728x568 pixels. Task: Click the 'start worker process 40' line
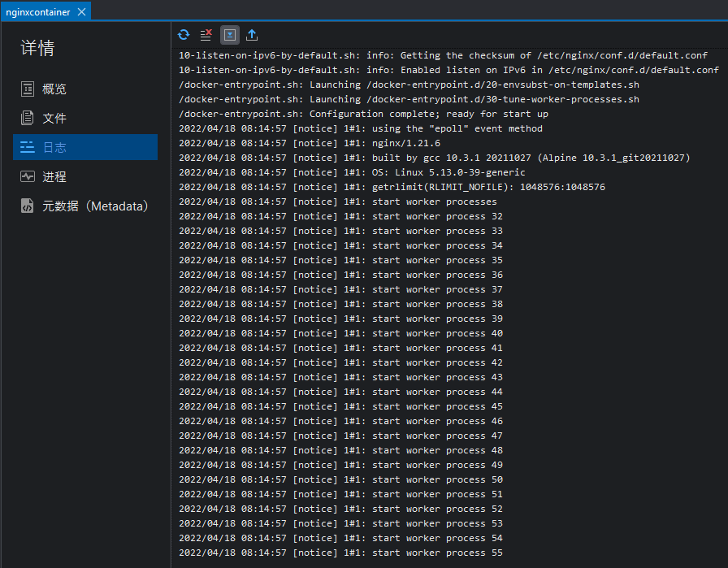point(340,333)
